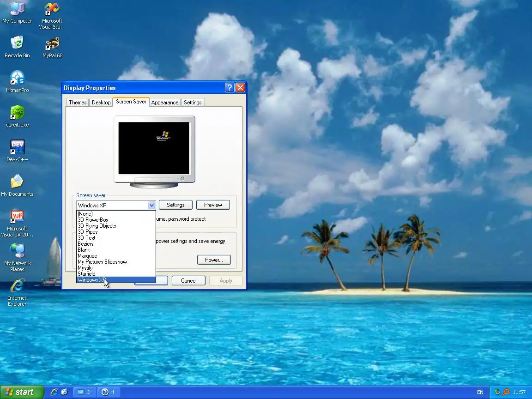
Task: Choose 3D FlowerBox screen saver
Action: coord(116,220)
